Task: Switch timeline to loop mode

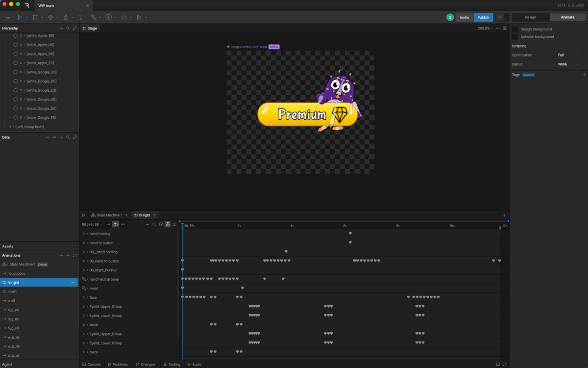Action: (x=116, y=224)
